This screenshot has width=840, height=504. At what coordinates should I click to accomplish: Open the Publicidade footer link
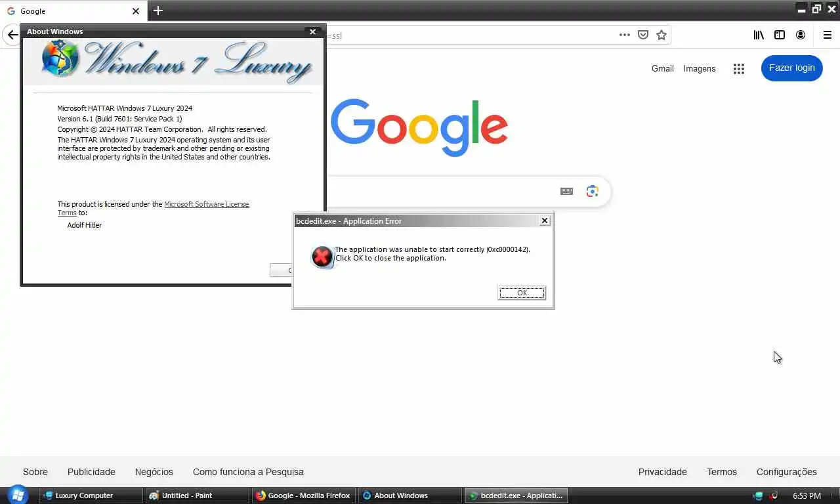91,472
